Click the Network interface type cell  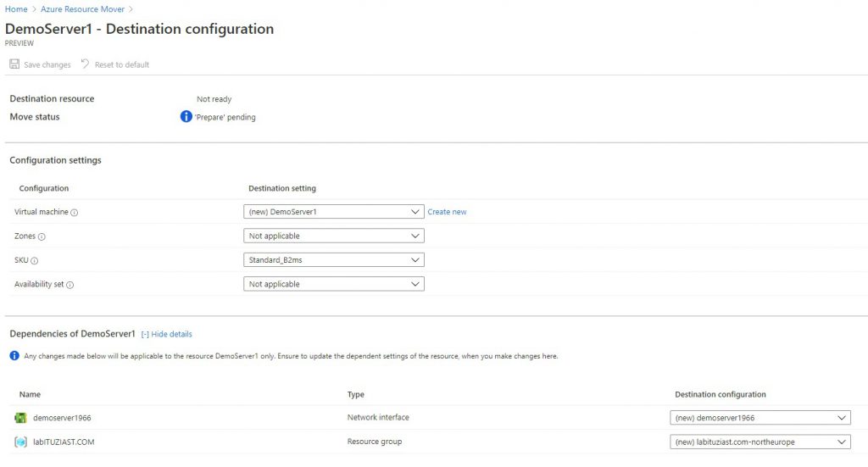click(378, 417)
